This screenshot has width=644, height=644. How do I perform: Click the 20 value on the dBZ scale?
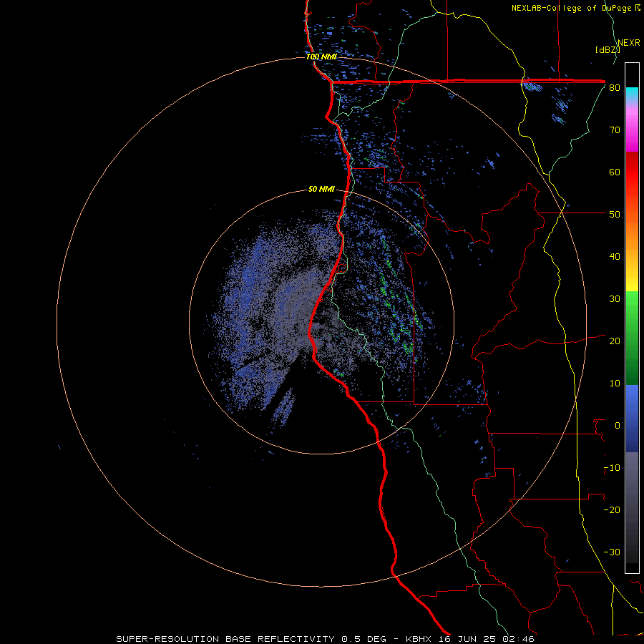pos(615,341)
